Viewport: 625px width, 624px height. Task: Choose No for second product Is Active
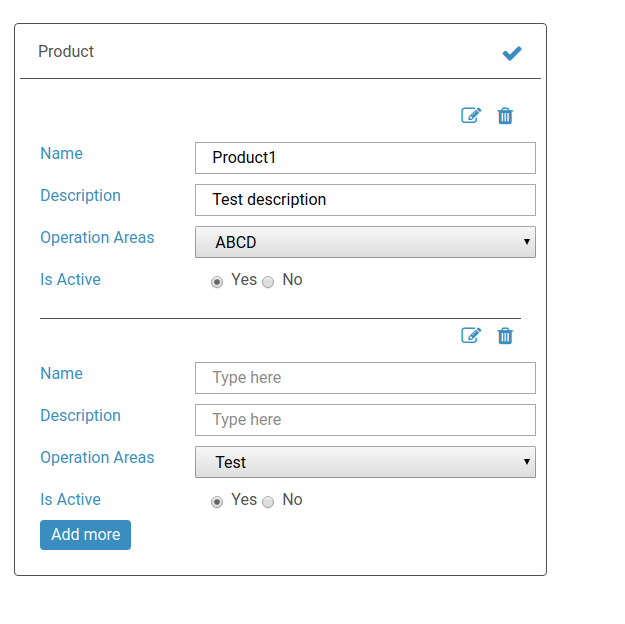(x=268, y=502)
